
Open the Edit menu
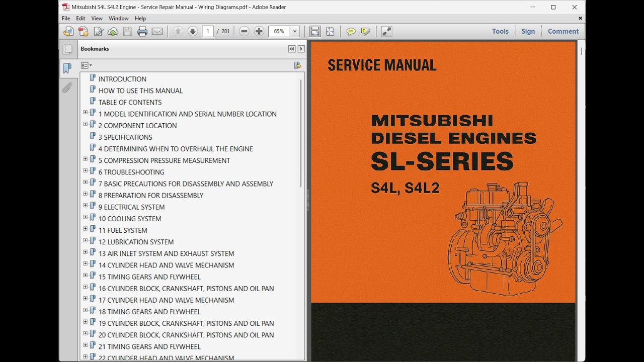point(80,19)
